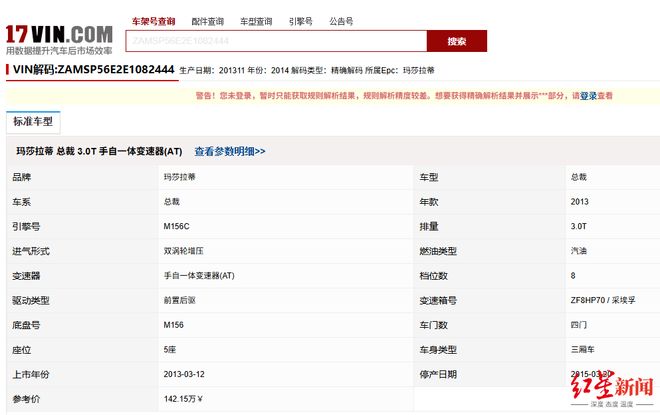
Task: Select displacement value 3.0T
Action: [x=578, y=226]
